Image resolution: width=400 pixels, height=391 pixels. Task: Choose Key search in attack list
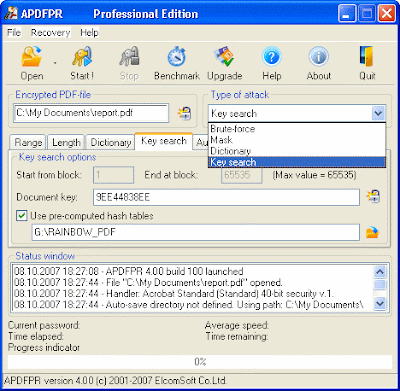[297, 162]
